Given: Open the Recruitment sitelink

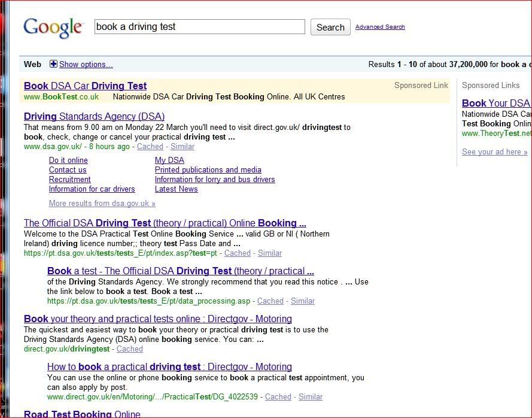Looking at the screenshot, I should point(69,179).
